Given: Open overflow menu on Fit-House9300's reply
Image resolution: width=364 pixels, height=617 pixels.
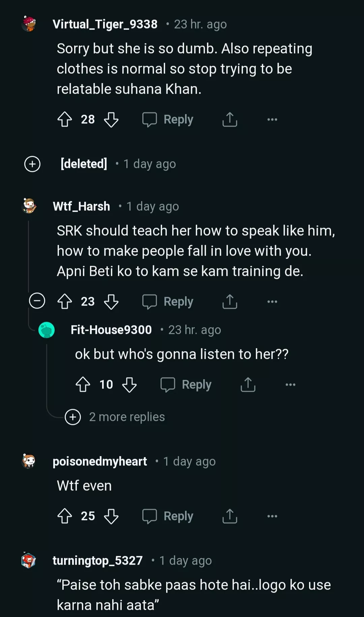Looking at the screenshot, I should click(x=290, y=385).
